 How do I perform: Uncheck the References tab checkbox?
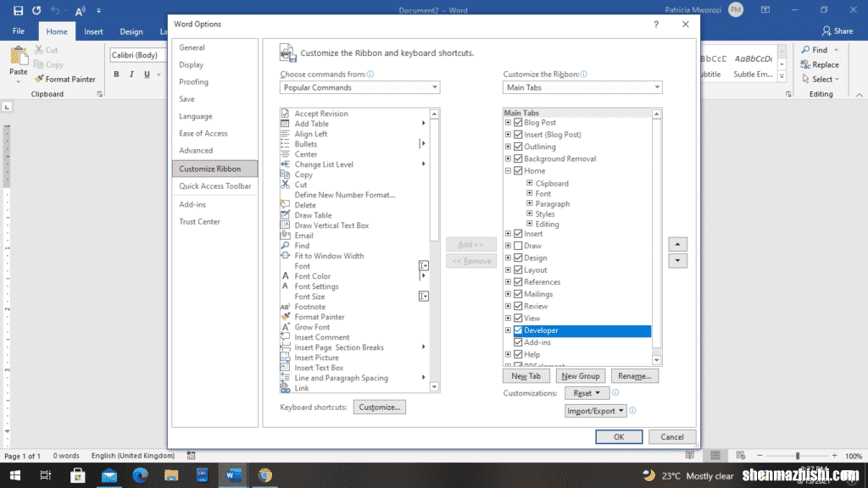click(518, 281)
